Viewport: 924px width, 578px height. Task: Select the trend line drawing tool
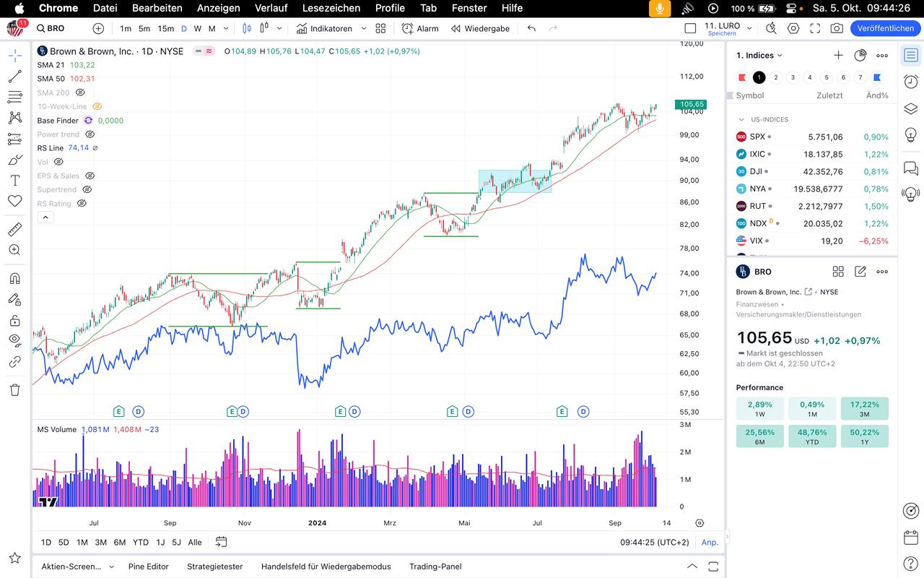coord(14,77)
